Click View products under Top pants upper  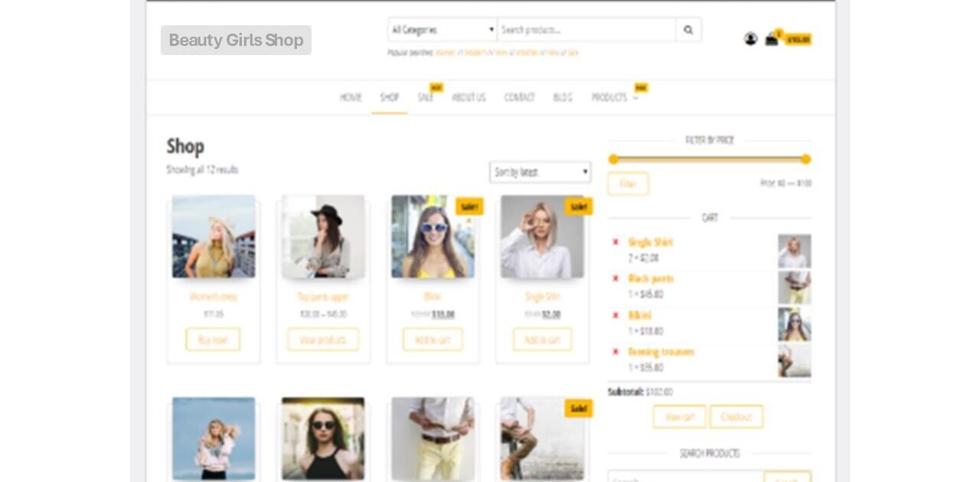click(x=323, y=340)
